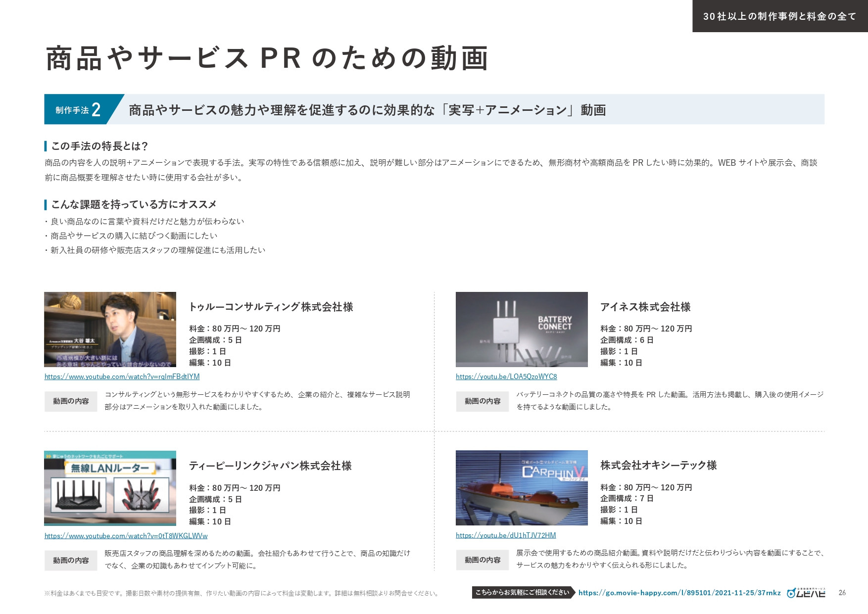Open the BATTERY CONNECT video thumbnail
Screen dimensions: 868x614
[522, 329]
